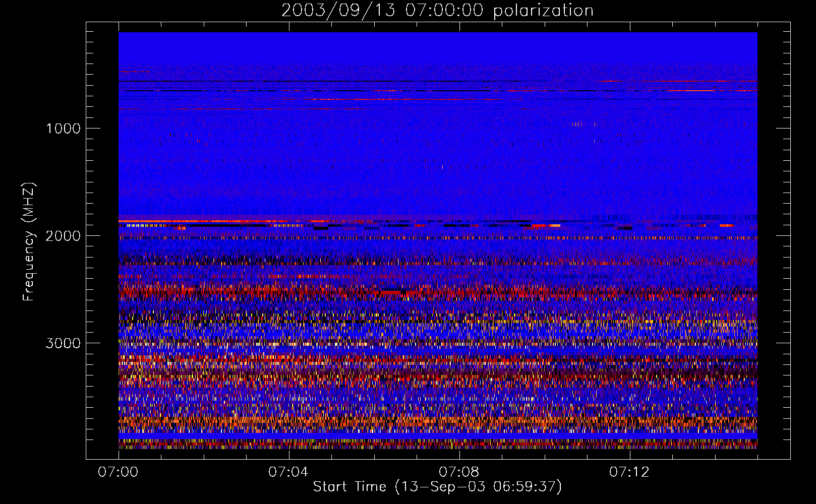Screen dimensions: 816x504
Task: Click the plot title "2003/09/13 07:00:00 polarization"
Action: [x=437, y=11]
